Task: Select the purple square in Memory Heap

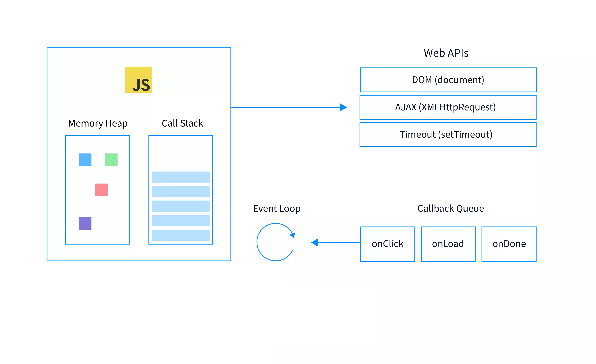Action: (x=85, y=223)
